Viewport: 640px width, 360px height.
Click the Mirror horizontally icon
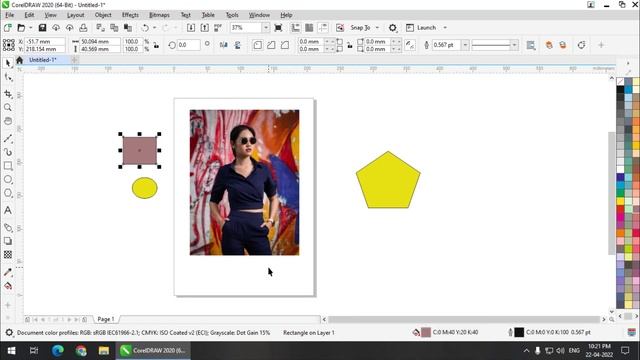[224, 45]
